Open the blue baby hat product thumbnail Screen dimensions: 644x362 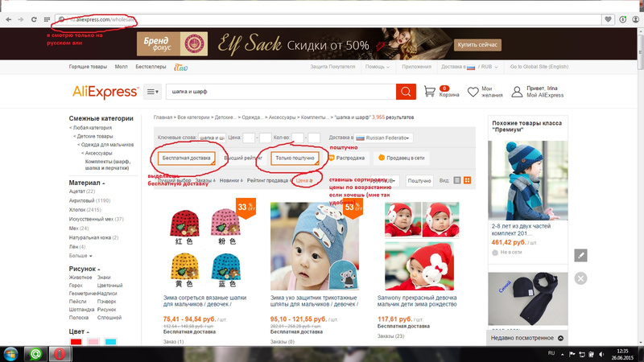coord(315,246)
